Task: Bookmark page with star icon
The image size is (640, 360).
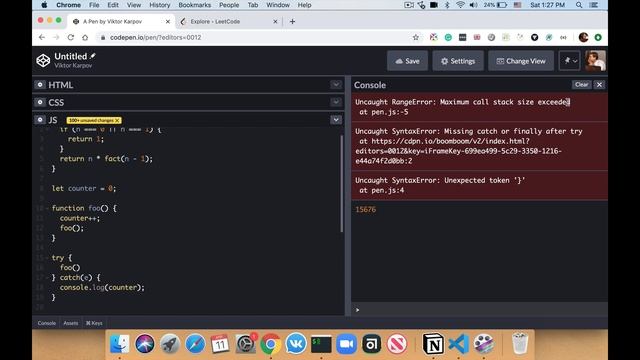Action: [416, 38]
